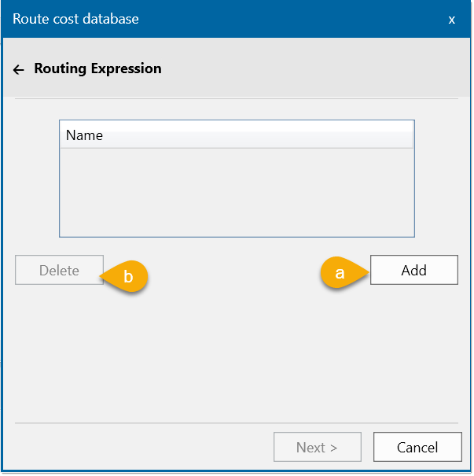
Task: Cancel the routing expression wizard
Action: point(417,447)
